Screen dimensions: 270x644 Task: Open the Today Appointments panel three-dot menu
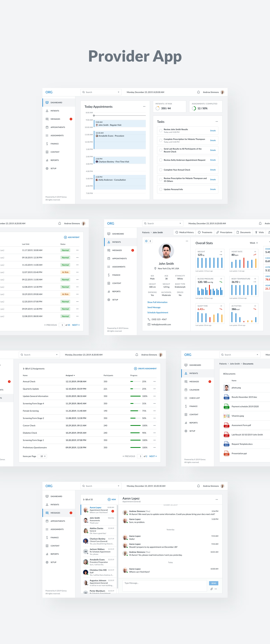[144, 106]
